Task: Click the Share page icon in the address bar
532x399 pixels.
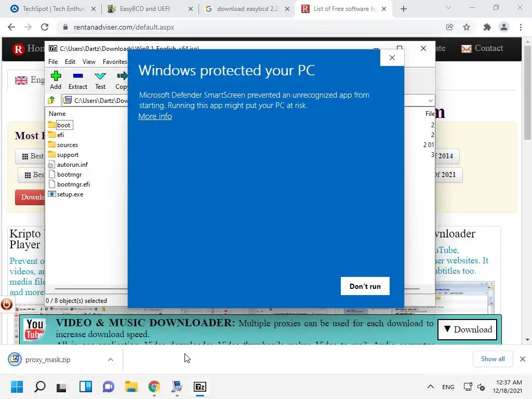Action: pos(449,27)
